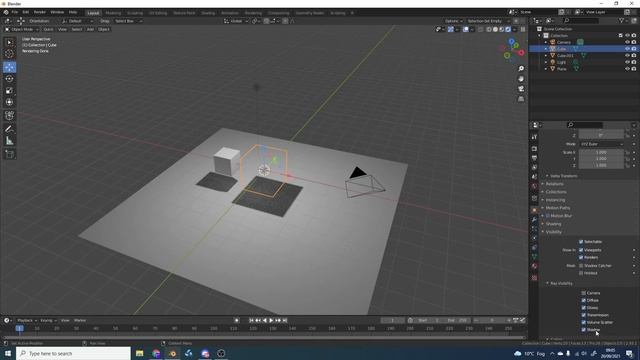Select the Add Cube tool
This screenshot has width=640, height=360.
(9, 154)
